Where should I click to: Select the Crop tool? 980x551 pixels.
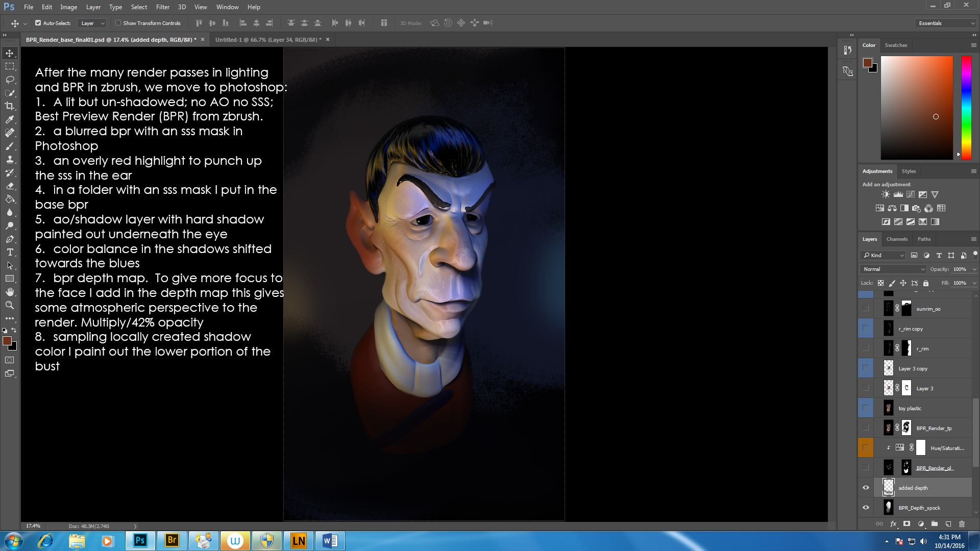10,106
